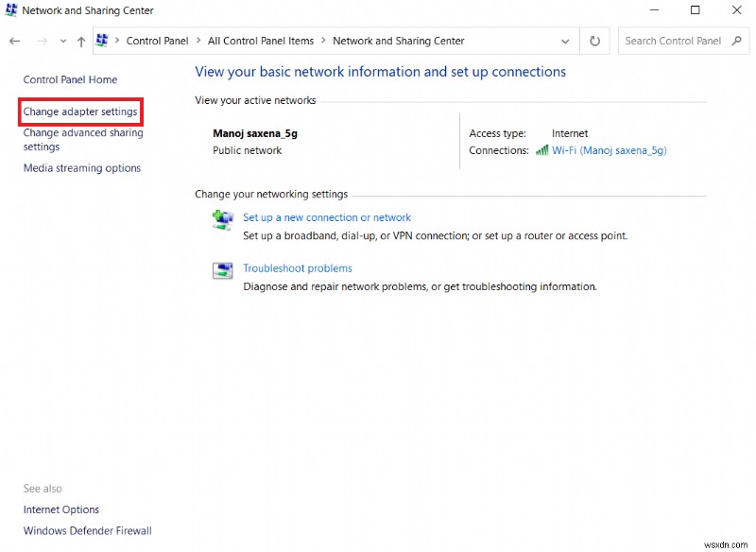This screenshot has height=552, width=756.
Task: Click the Public network label
Action: [248, 150]
